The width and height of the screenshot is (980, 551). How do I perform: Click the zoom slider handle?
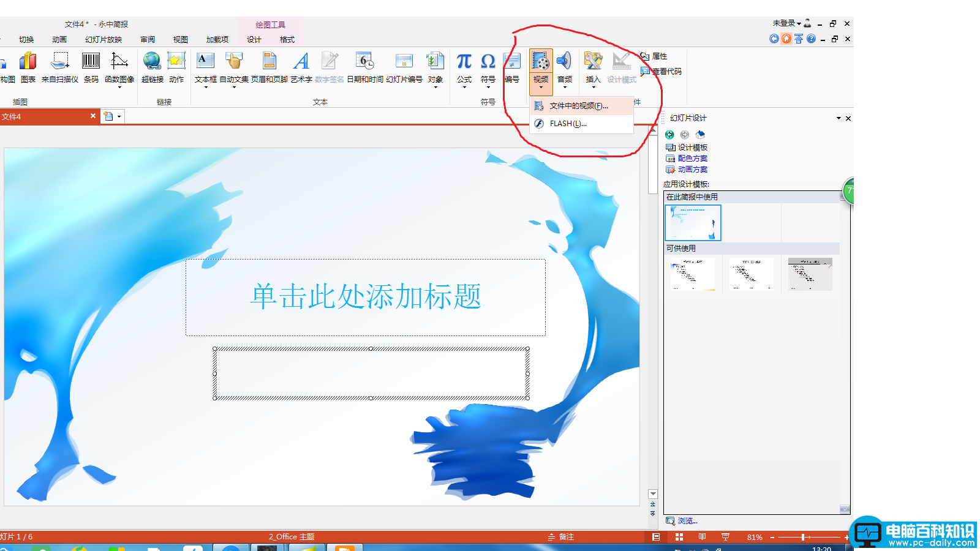[x=802, y=537]
